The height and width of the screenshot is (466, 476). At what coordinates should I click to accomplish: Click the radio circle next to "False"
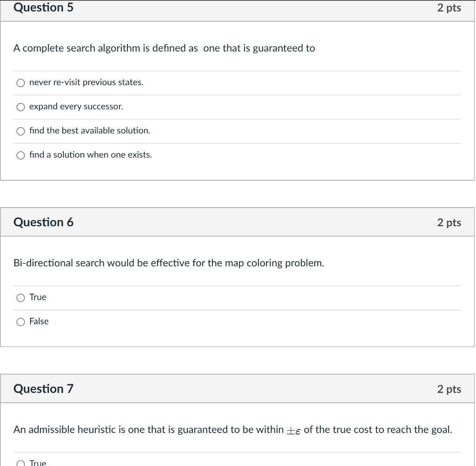(x=20, y=322)
